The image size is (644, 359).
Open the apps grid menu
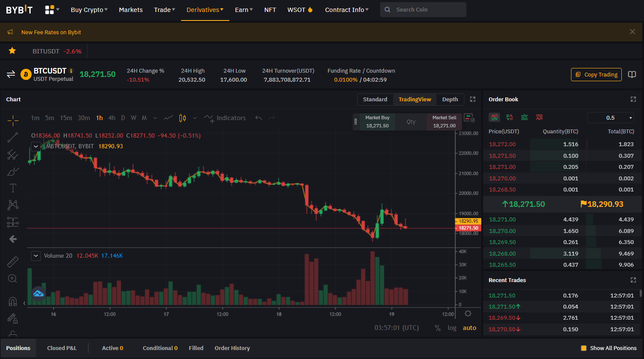(x=52, y=9)
